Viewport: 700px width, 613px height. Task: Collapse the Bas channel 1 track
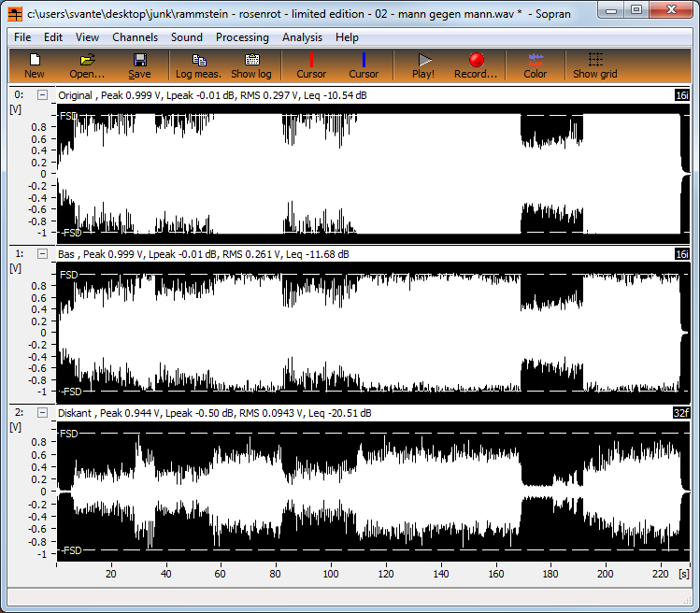coord(42,253)
